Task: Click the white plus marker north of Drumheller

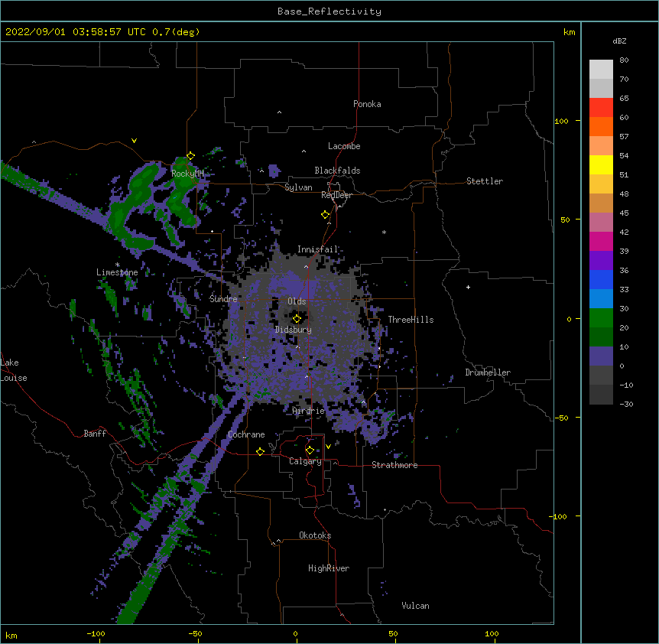Action: click(468, 287)
